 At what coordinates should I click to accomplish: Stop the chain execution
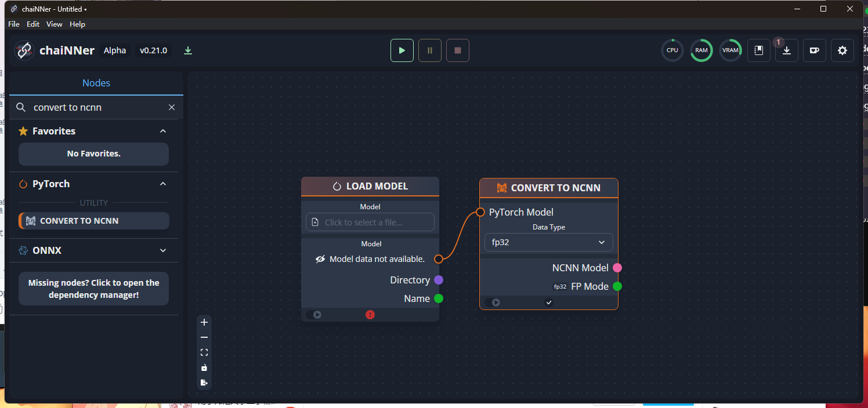click(x=457, y=50)
